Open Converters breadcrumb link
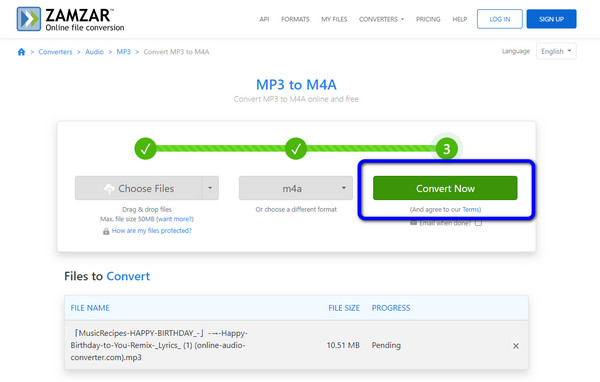 [55, 52]
